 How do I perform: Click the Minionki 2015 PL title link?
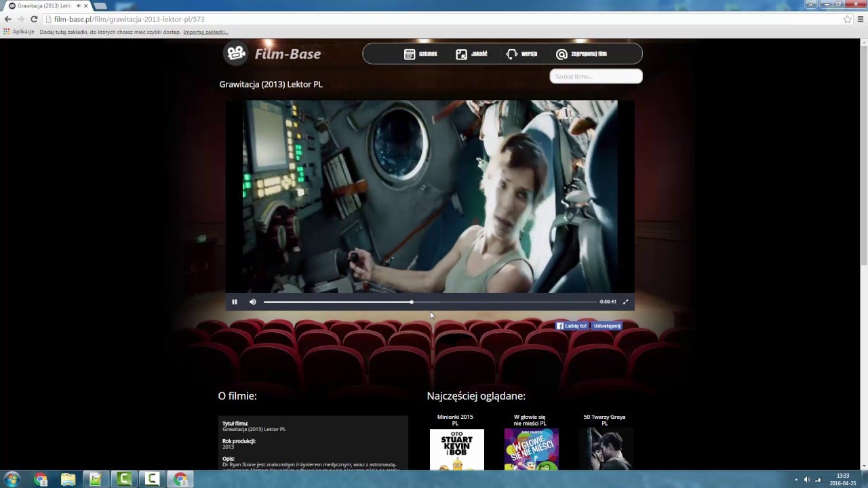(x=455, y=420)
